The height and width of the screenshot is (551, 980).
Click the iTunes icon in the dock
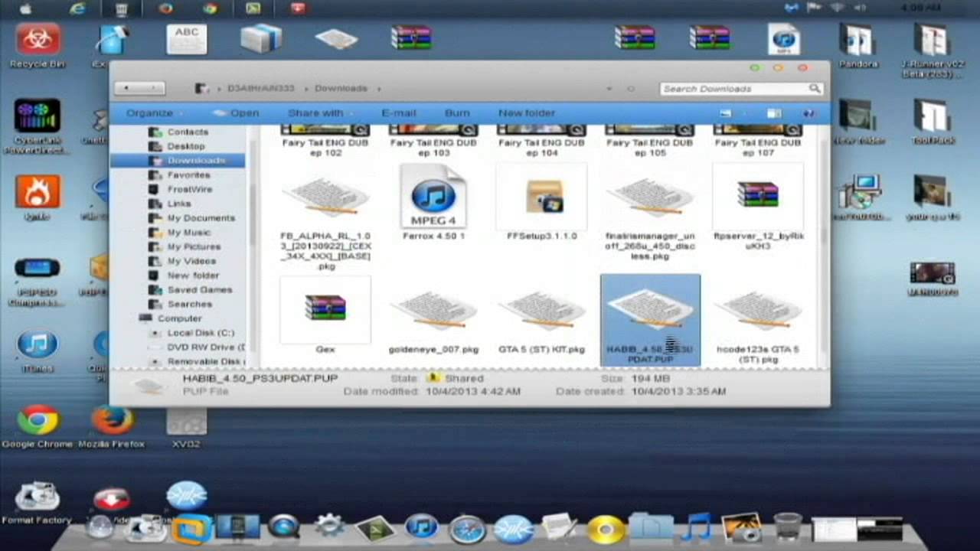(421, 527)
